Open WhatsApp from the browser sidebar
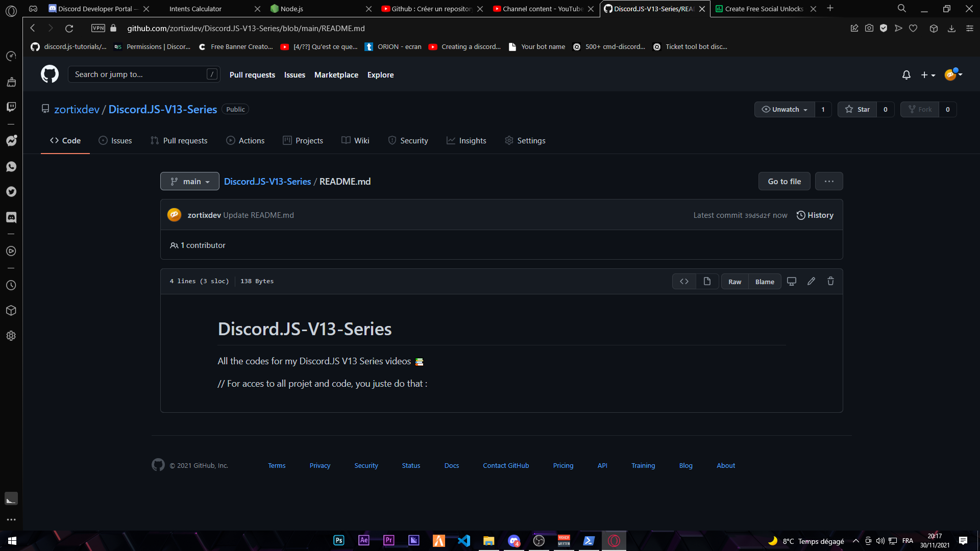980x551 pixels. [x=11, y=166]
